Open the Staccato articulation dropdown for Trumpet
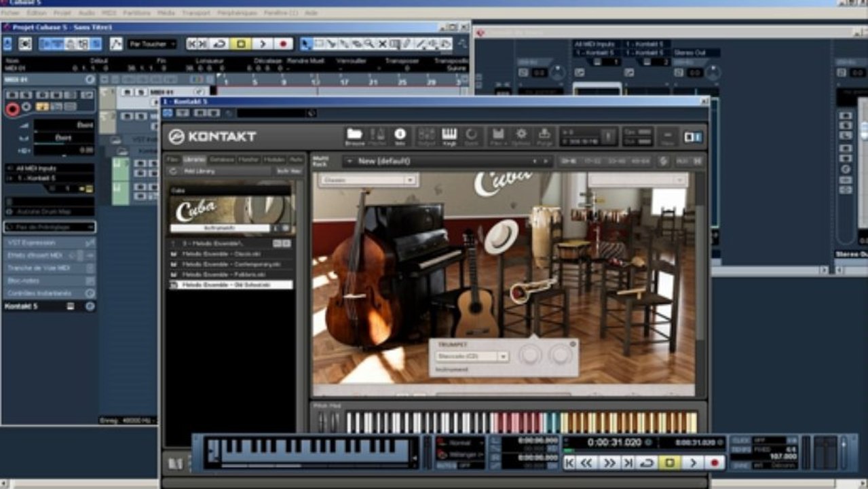868x489 pixels. click(x=472, y=356)
